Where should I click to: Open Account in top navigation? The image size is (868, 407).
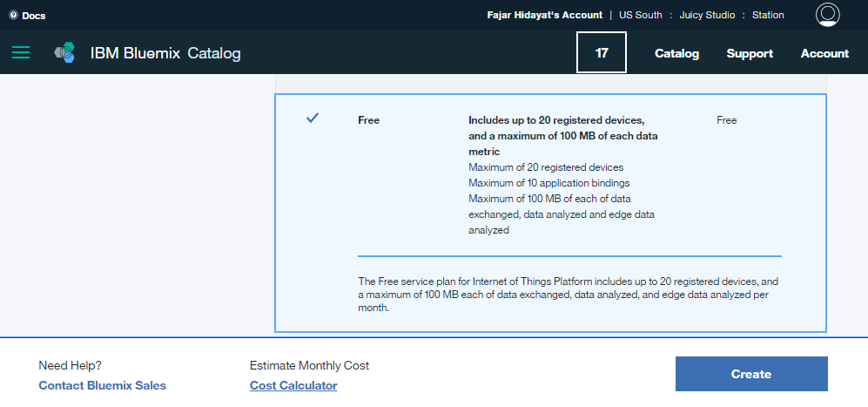coord(824,53)
